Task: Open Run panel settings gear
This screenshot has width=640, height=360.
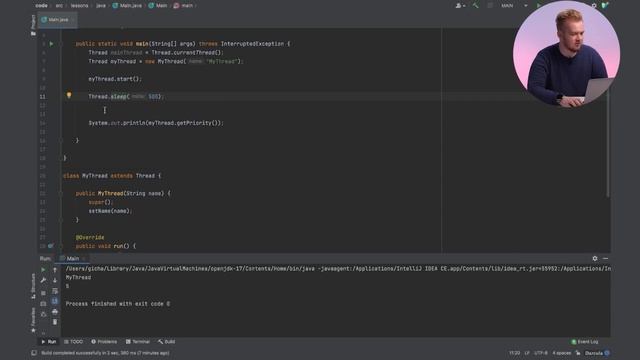Action: pos(595,258)
